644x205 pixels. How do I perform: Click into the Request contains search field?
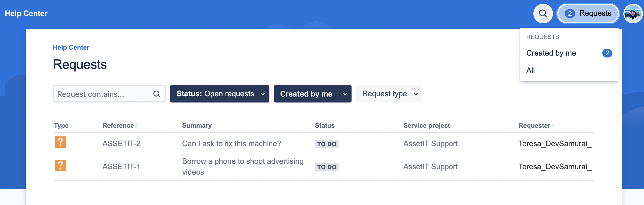click(103, 94)
